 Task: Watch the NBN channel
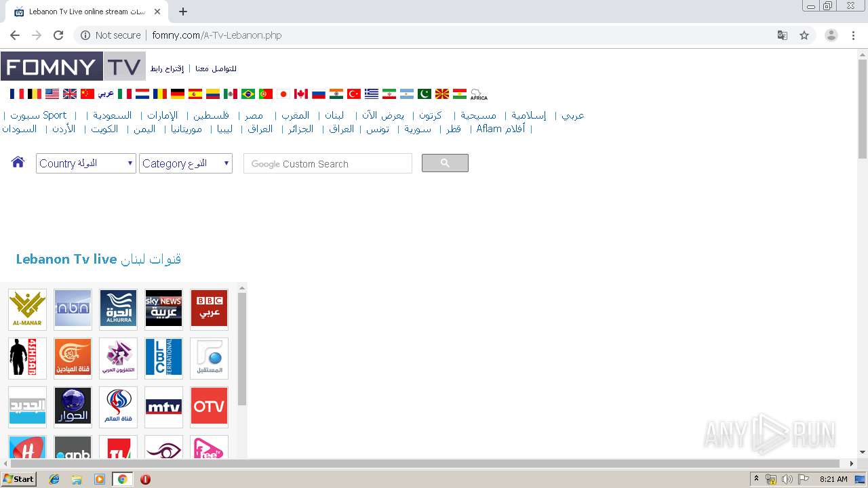tap(73, 309)
